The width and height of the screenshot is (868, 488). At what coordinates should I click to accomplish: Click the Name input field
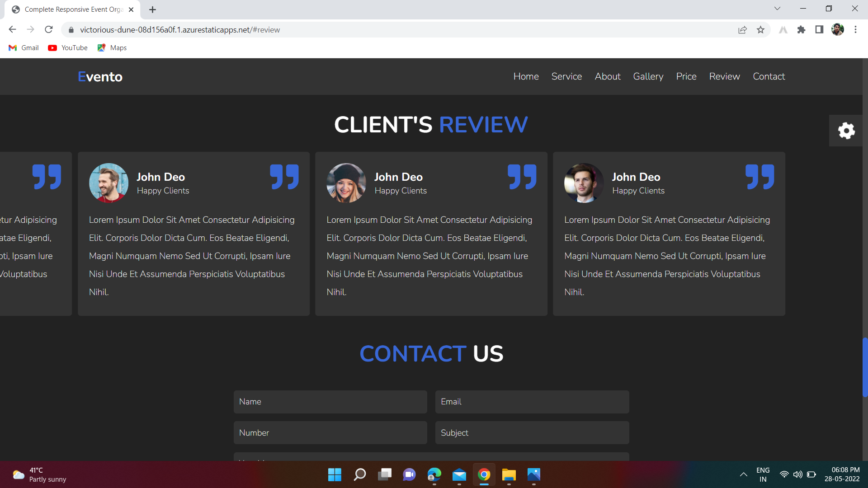pos(330,402)
